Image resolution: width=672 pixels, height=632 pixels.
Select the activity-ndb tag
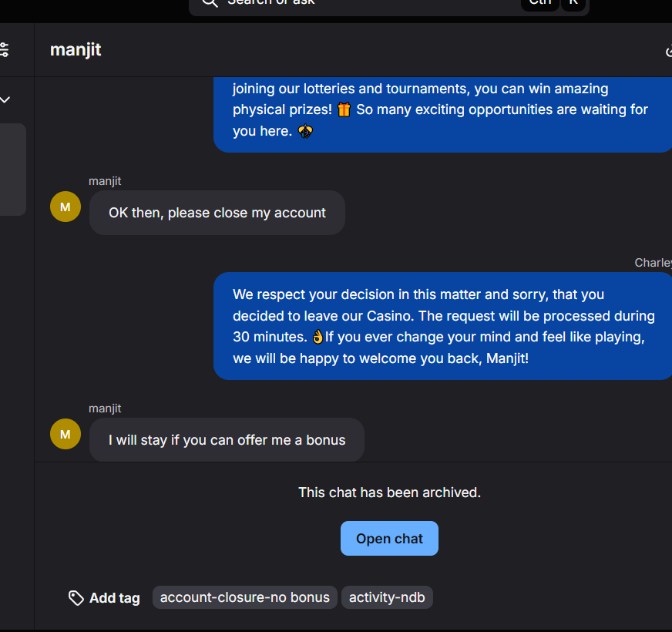coord(387,597)
